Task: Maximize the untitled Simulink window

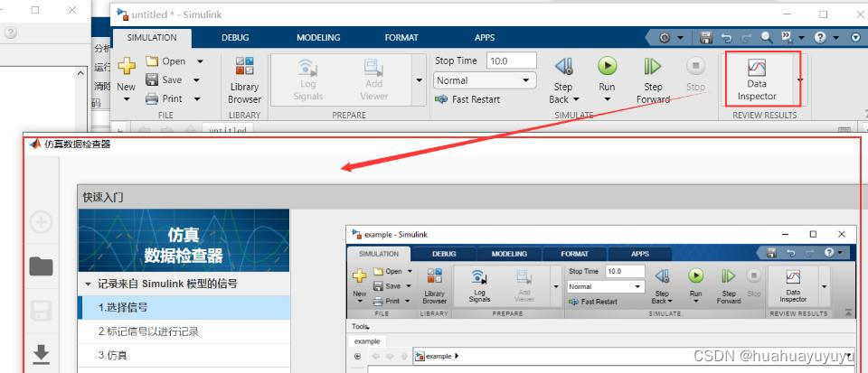Action: point(823,14)
